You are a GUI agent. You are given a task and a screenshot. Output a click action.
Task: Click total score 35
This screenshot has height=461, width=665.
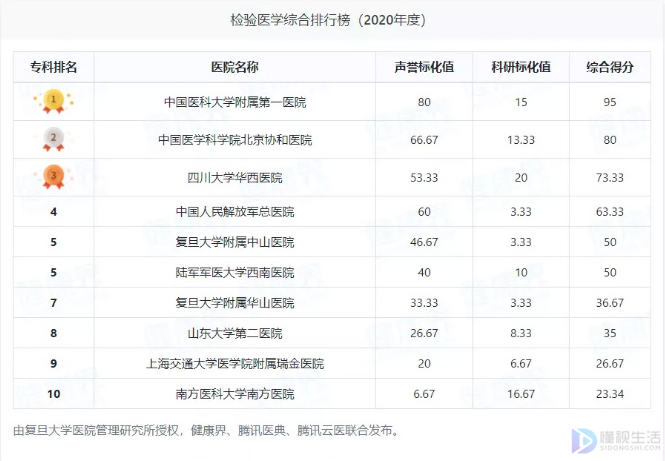pyautogui.click(x=610, y=333)
